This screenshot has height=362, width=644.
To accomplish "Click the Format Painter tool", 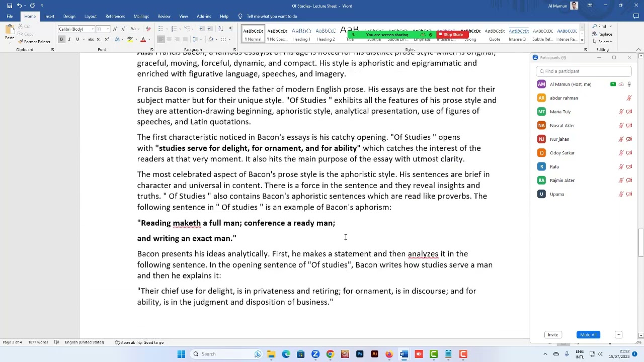I will [x=34, y=42].
